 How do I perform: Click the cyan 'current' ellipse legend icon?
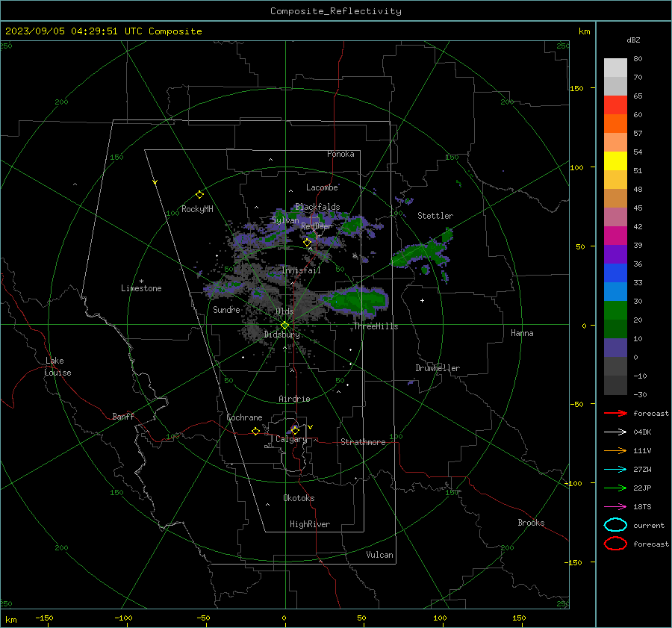coord(615,525)
